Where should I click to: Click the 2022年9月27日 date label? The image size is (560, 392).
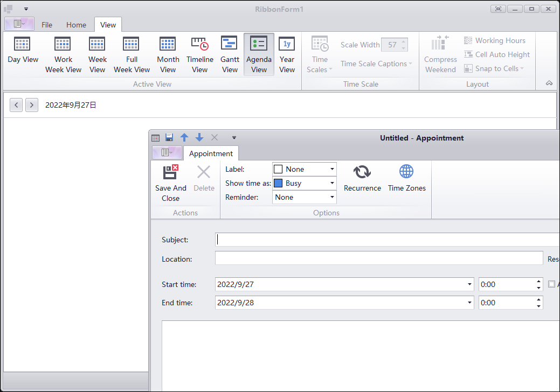[71, 105]
